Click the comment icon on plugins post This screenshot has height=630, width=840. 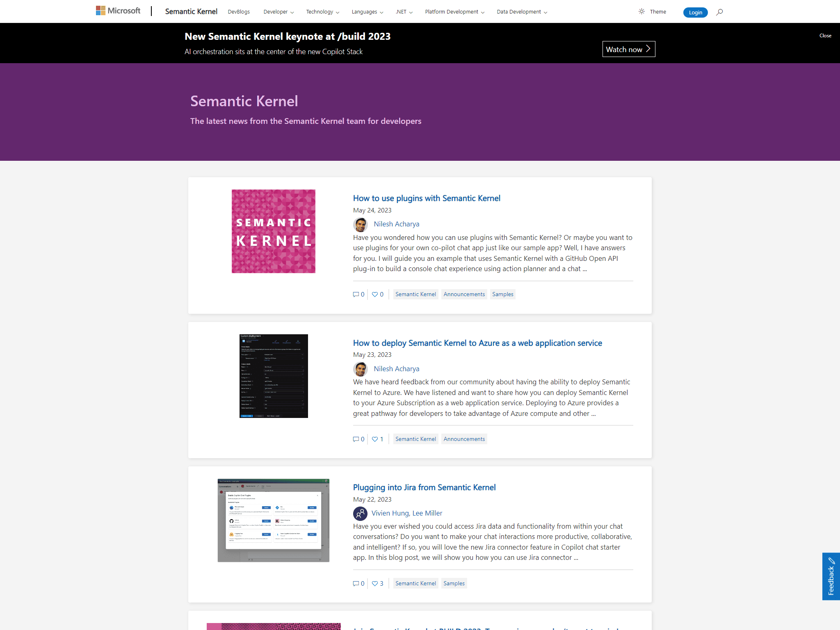356,294
